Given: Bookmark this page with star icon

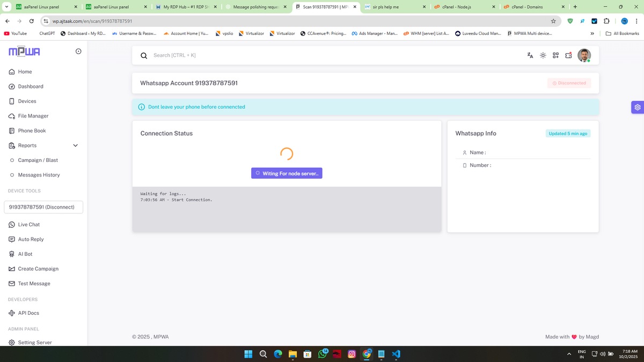Looking at the screenshot, I should tap(553, 21).
